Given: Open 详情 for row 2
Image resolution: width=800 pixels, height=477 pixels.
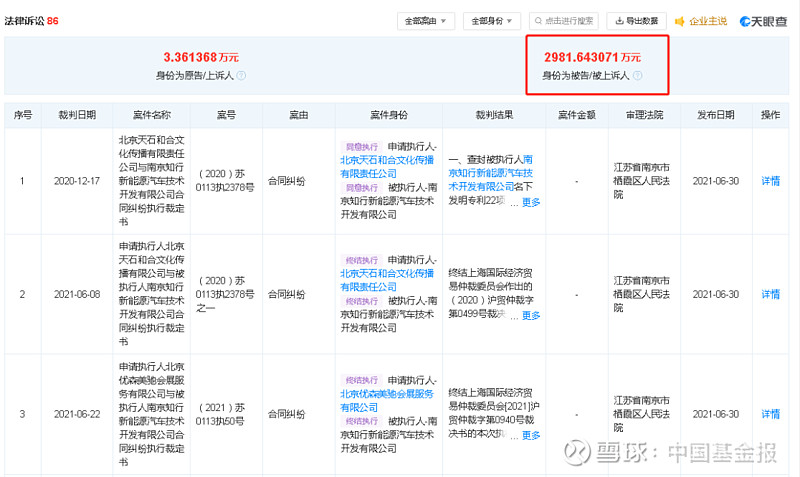Looking at the screenshot, I should [x=770, y=294].
